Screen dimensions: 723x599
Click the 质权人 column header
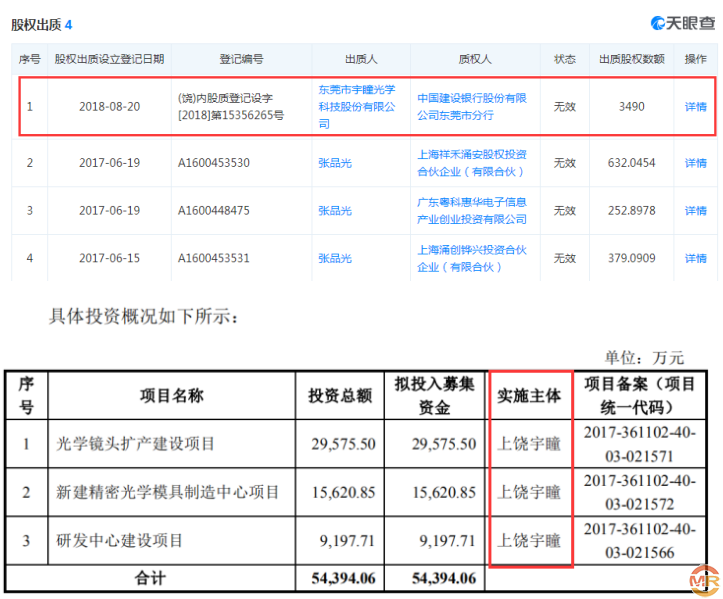(x=475, y=59)
